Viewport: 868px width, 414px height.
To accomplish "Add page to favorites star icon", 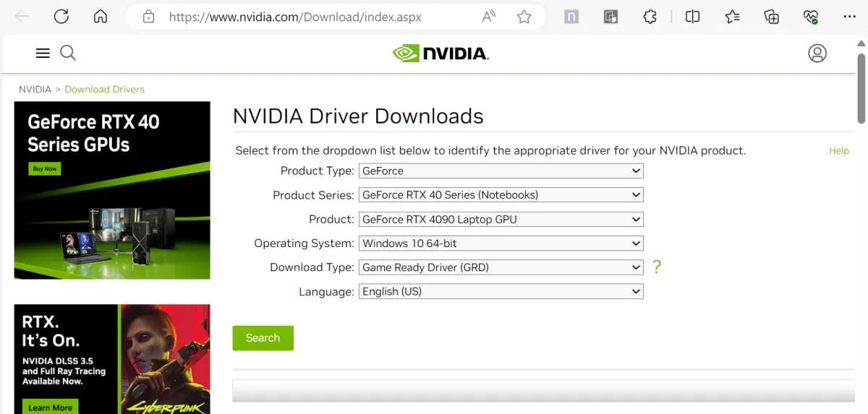I will (524, 17).
